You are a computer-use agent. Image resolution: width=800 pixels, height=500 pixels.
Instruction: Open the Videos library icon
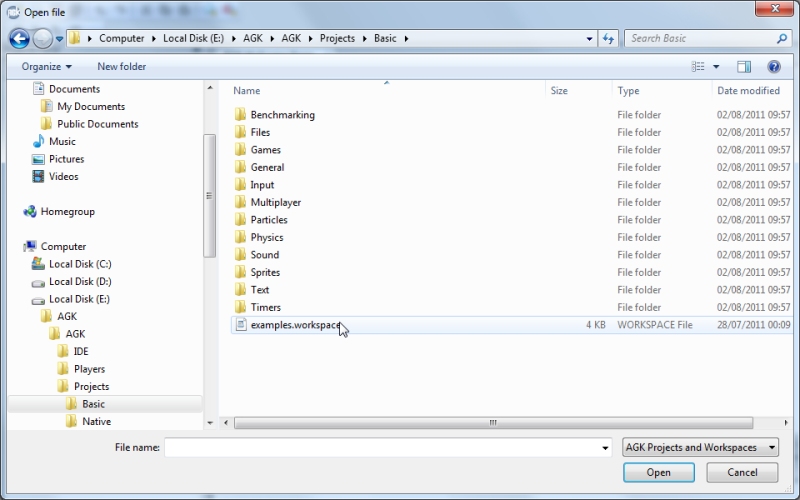(38, 177)
